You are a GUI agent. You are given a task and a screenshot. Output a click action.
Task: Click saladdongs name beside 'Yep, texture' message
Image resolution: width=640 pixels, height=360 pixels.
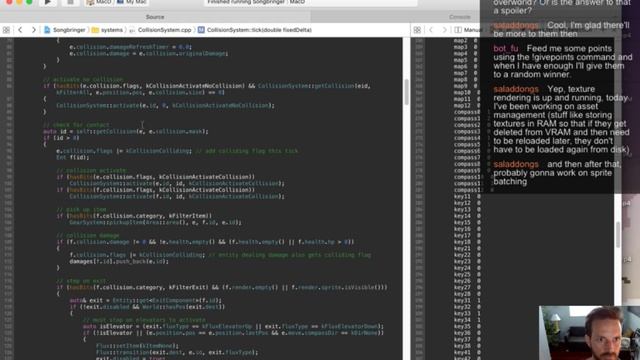coord(516,89)
